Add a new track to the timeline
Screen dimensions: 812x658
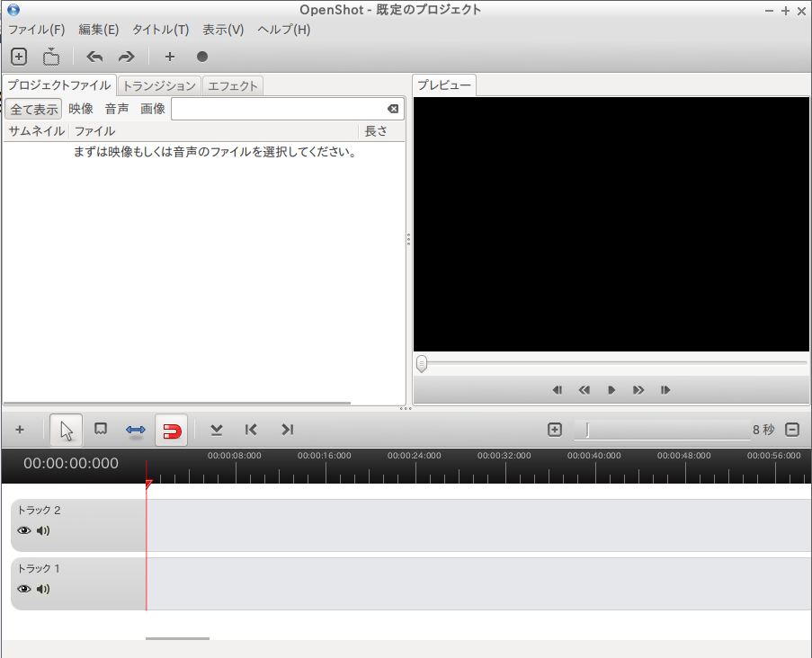click(20, 429)
